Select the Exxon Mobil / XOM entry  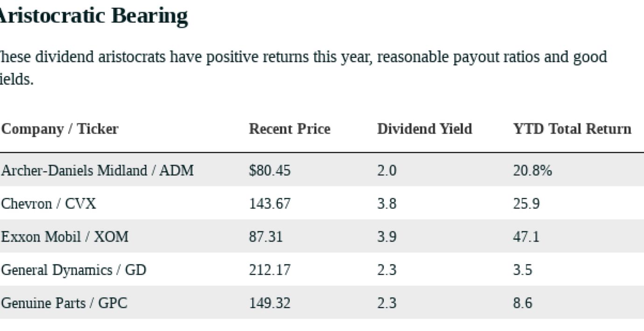(x=64, y=237)
